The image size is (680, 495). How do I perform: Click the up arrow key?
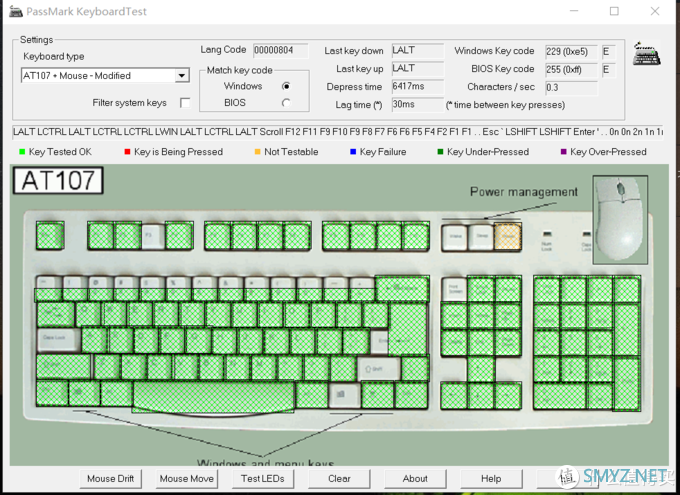pos(481,369)
